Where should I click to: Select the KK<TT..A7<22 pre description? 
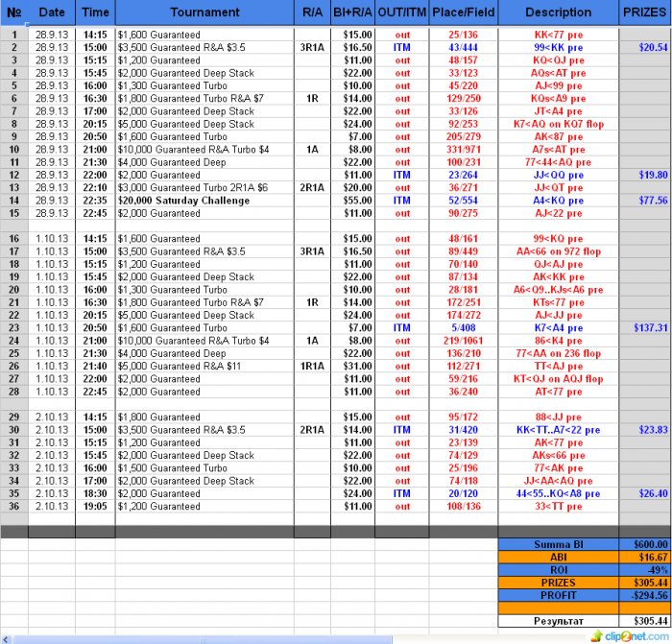pos(559,430)
